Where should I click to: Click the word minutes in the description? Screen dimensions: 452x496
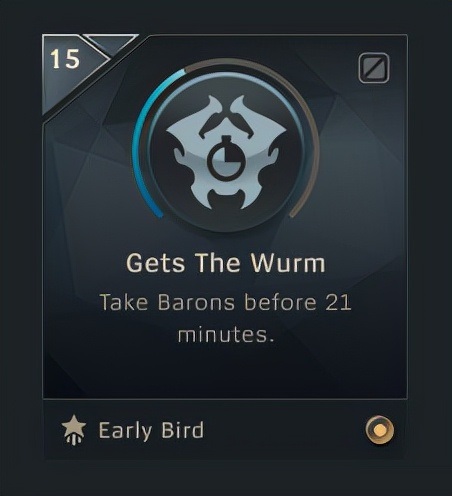tap(226, 334)
